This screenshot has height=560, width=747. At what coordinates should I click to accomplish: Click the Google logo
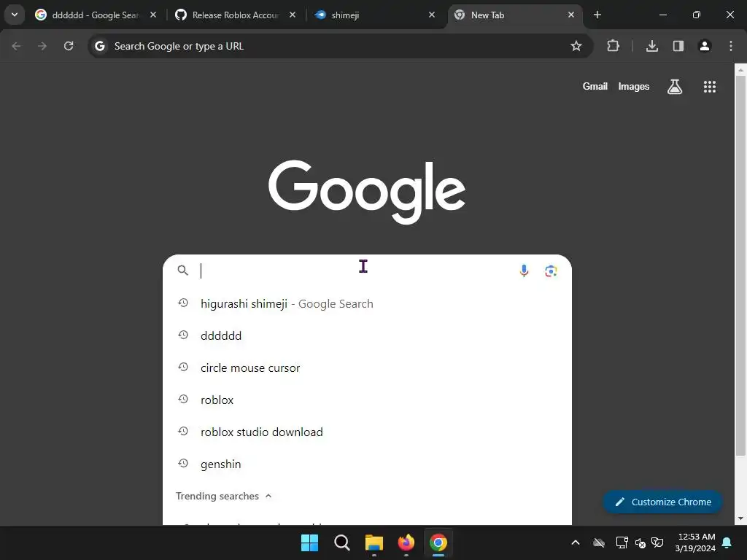367,192
